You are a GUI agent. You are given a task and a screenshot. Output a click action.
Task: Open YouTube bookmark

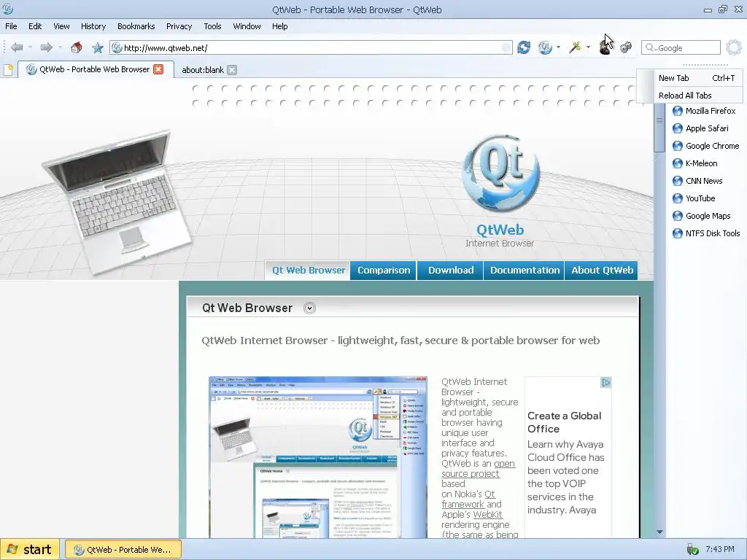point(694,198)
